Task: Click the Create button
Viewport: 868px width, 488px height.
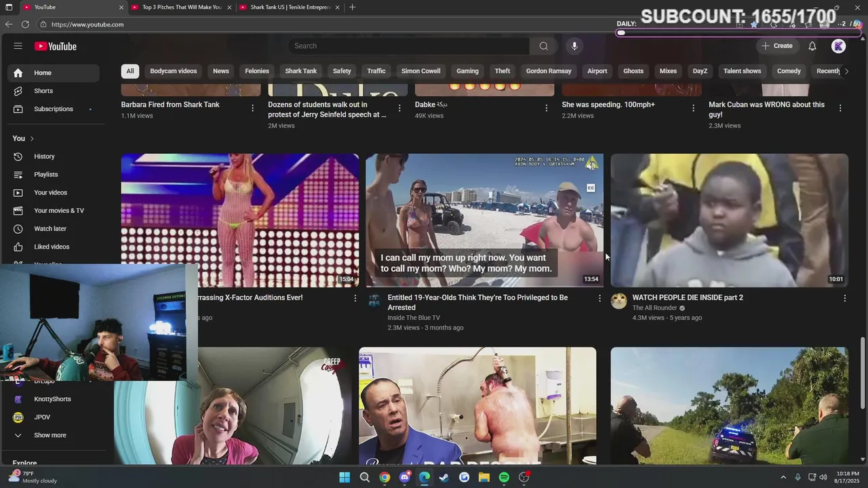Action: click(777, 46)
